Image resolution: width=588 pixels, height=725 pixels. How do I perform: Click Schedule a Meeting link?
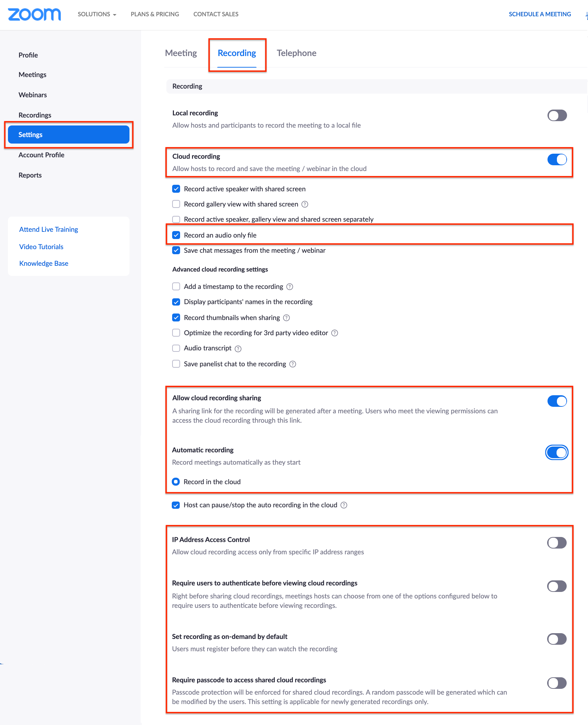(x=540, y=14)
